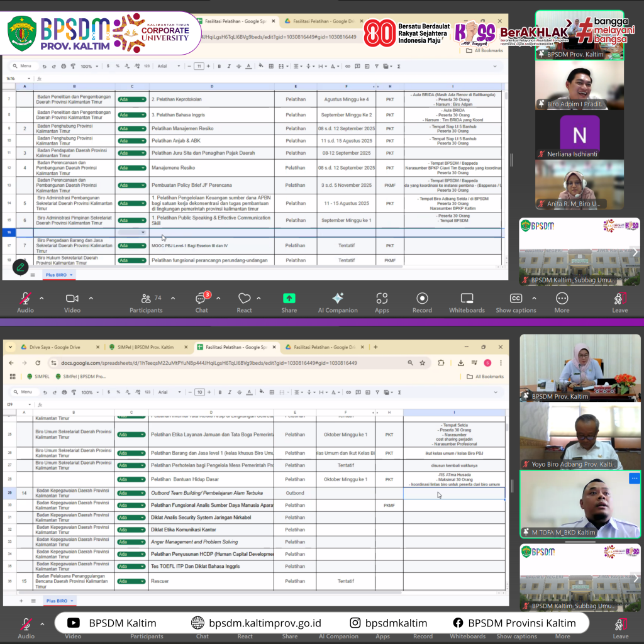The width and height of the screenshot is (644, 644).
Task: Open Zoom Apps from upper toolbar
Action: (382, 303)
